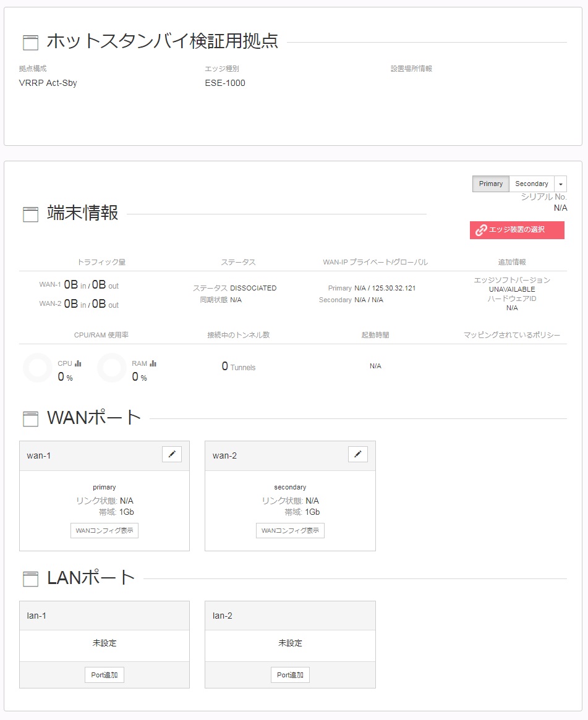
Task: Click the CPU usage donut gauge
Action: coord(38,368)
